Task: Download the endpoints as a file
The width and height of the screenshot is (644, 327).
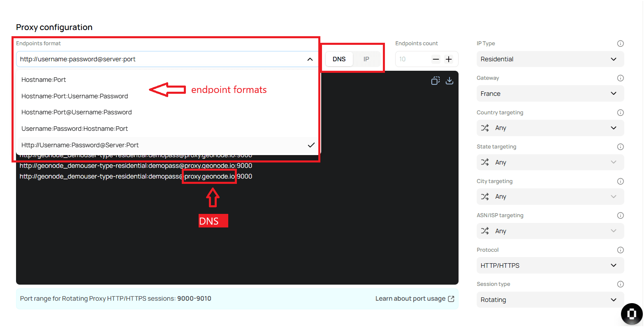Action: 449,81
